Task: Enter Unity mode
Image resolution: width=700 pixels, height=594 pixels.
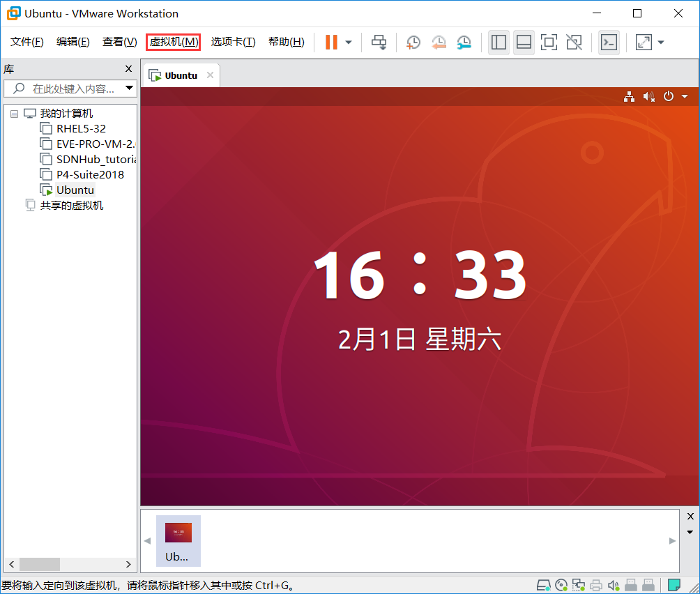Action: point(574,42)
